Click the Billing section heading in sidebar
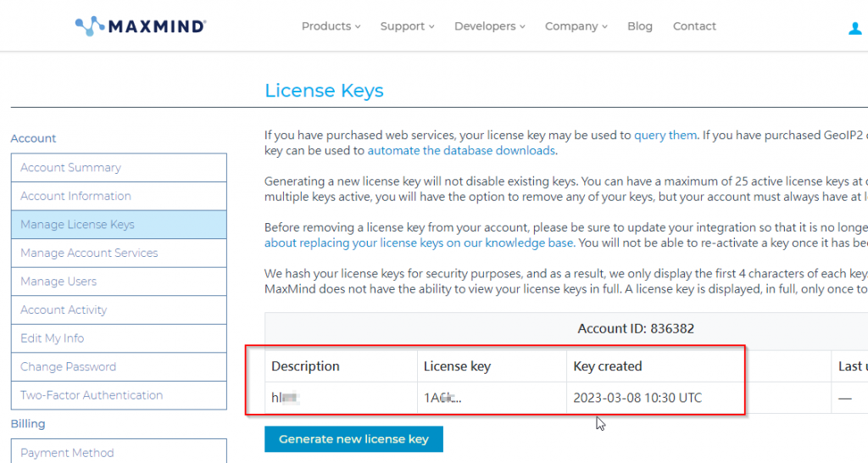 click(28, 424)
